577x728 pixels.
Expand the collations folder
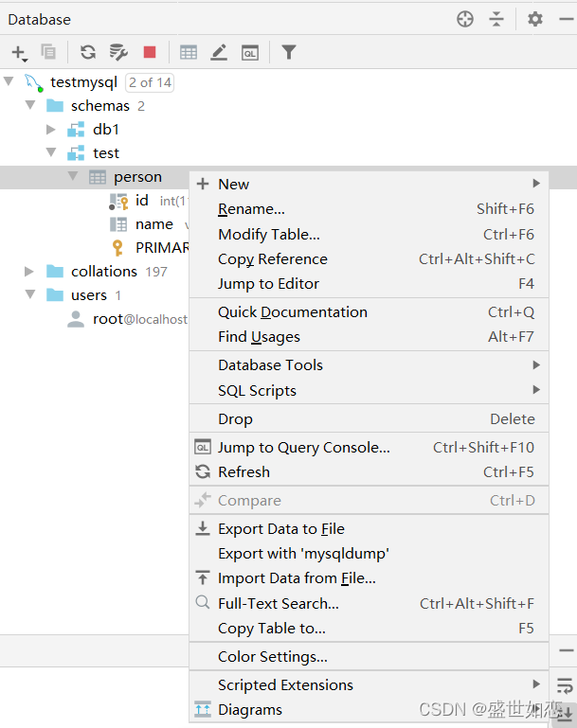pyautogui.click(x=28, y=271)
